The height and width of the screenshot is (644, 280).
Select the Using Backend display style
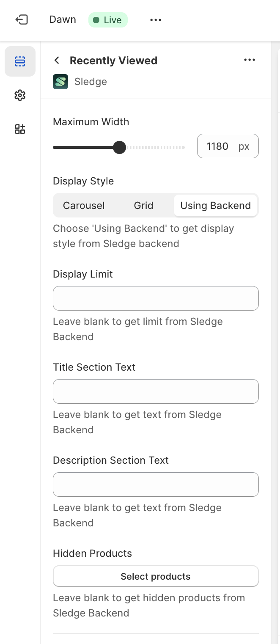click(x=215, y=205)
